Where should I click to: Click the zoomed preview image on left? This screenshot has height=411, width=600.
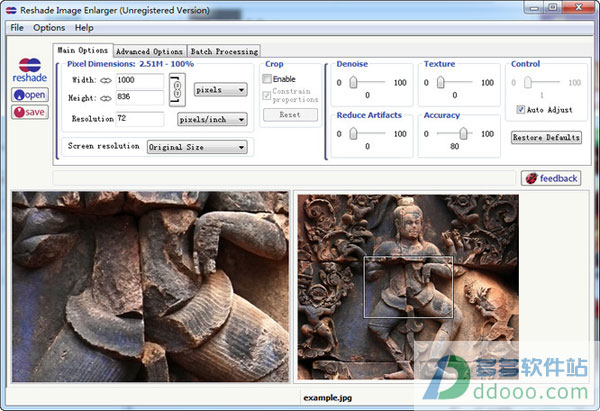click(150, 287)
